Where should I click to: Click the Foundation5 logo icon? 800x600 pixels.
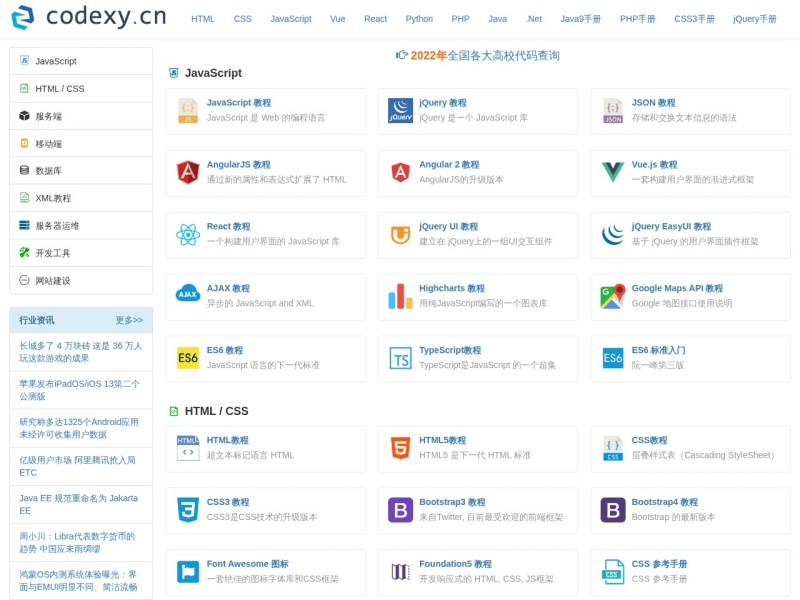401,572
